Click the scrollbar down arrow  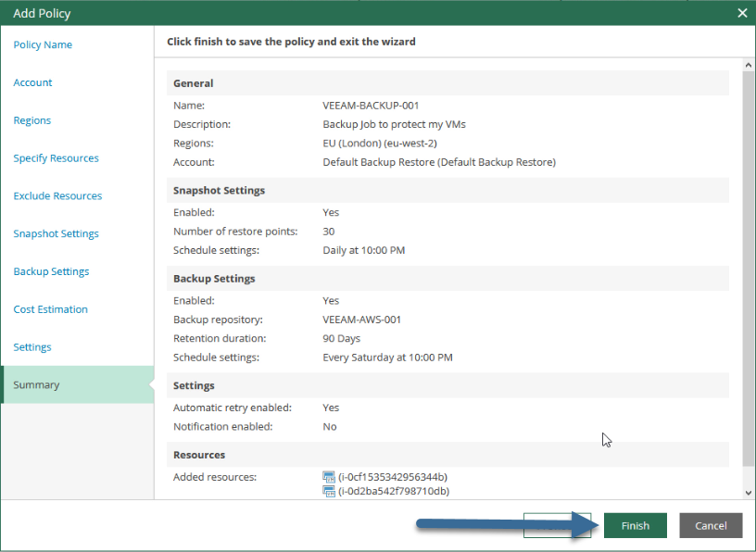coord(749,493)
